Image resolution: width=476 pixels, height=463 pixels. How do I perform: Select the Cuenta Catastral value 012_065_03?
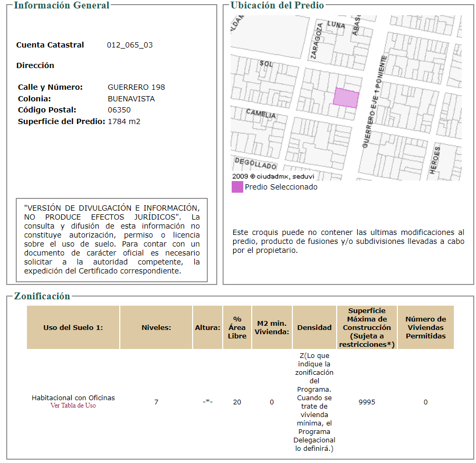click(130, 45)
